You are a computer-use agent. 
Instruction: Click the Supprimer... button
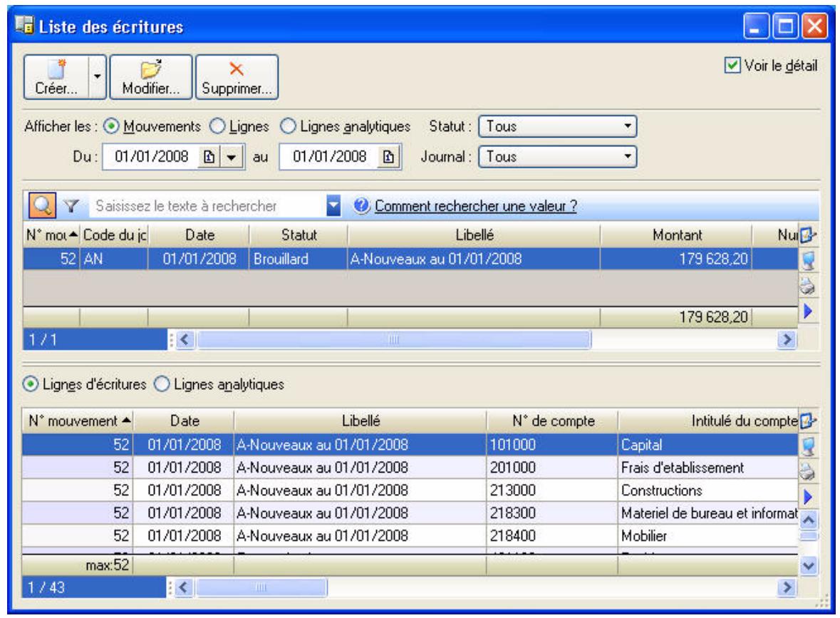237,77
